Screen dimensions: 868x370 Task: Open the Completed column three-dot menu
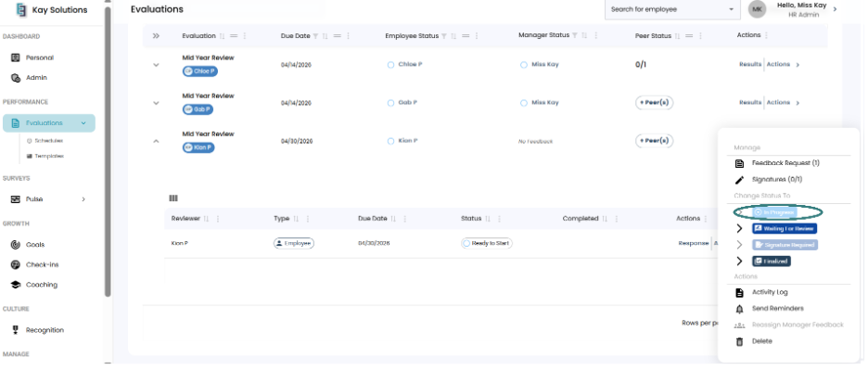tap(616, 219)
